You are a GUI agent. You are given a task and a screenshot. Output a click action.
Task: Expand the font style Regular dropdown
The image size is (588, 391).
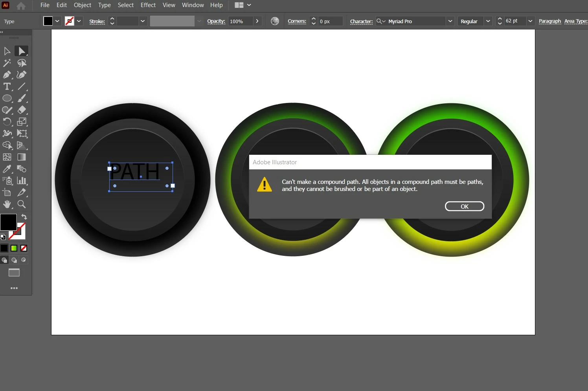pyautogui.click(x=488, y=21)
